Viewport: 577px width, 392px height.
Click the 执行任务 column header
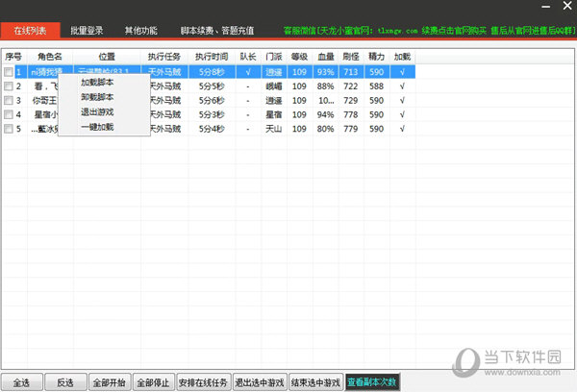(x=164, y=57)
